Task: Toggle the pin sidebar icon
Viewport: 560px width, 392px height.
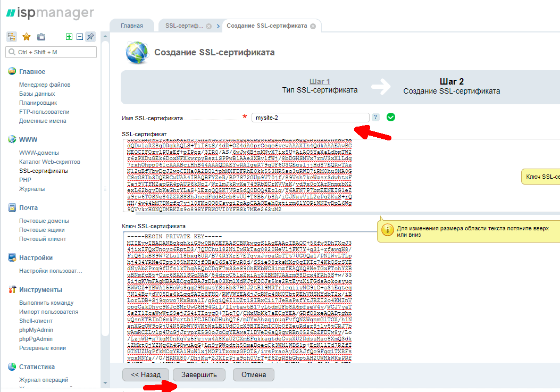Action: 91,37
